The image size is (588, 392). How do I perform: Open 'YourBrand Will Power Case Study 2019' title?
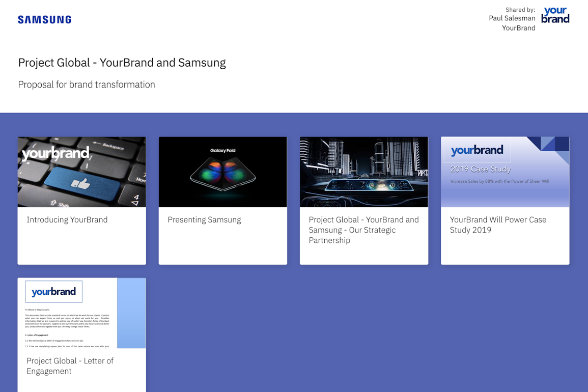tap(498, 225)
